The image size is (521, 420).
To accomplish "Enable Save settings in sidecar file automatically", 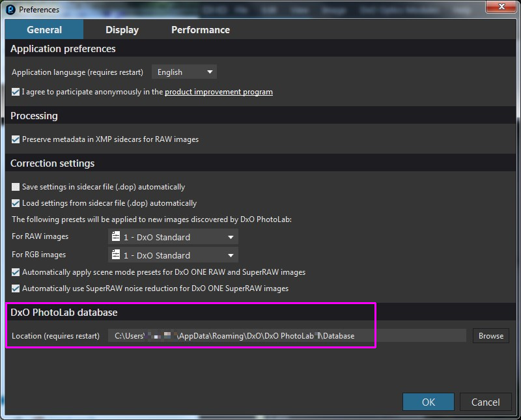I will pyautogui.click(x=16, y=187).
